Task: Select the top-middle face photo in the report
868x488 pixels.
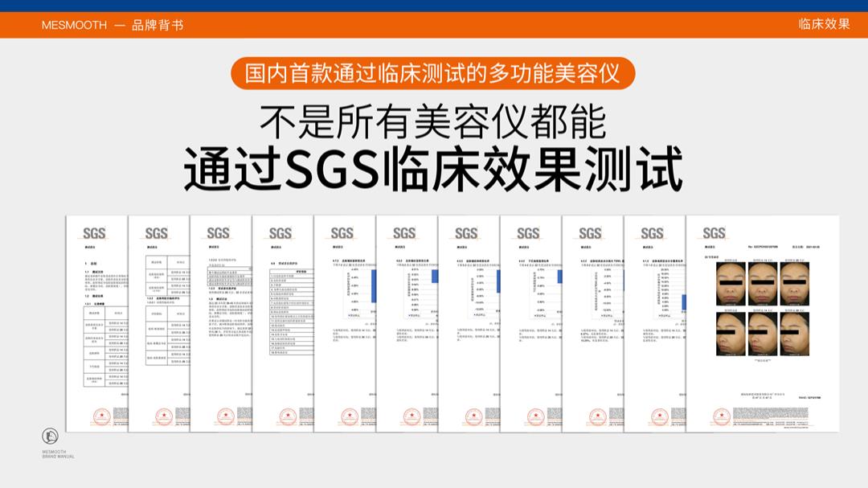Action: tap(763, 285)
